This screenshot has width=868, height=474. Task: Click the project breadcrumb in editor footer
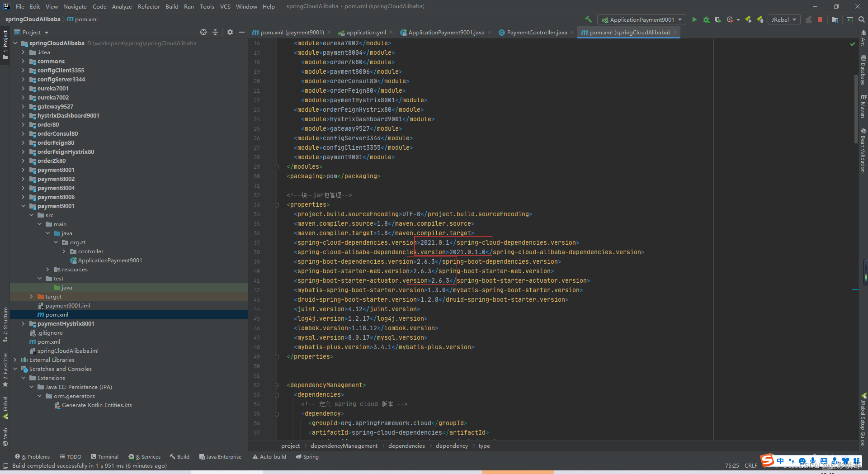pyautogui.click(x=290, y=446)
